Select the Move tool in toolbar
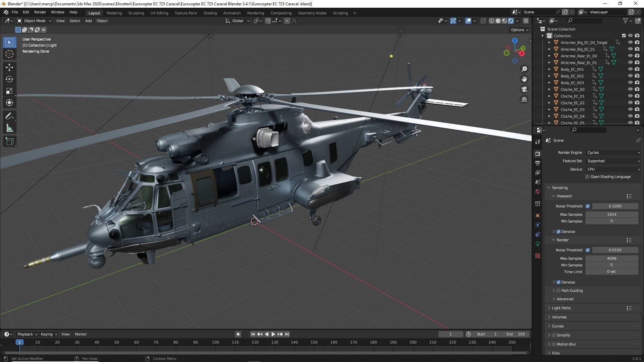 [x=9, y=67]
